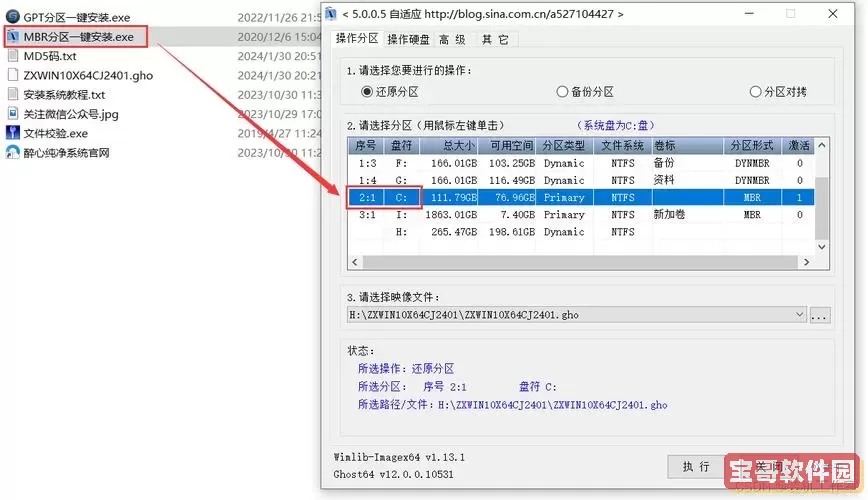
Task: Click the Ghost64 v12.0.0.10531 version text
Action: (x=394, y=475)
